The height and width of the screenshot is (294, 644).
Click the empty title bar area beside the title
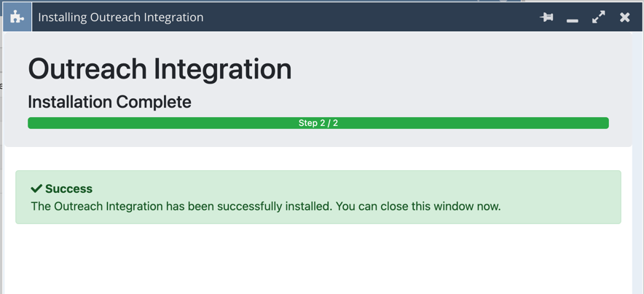click(364, 17)
